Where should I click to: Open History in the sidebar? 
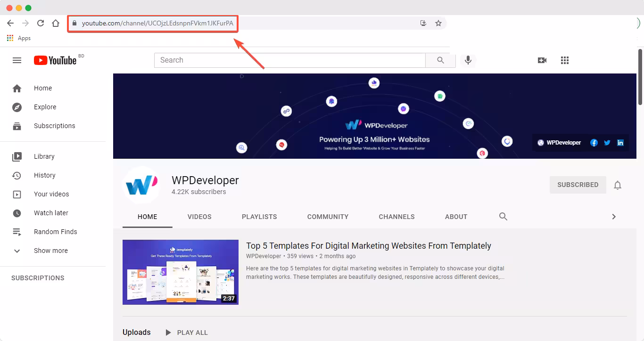pyautogui.click(x=53, y=175)
